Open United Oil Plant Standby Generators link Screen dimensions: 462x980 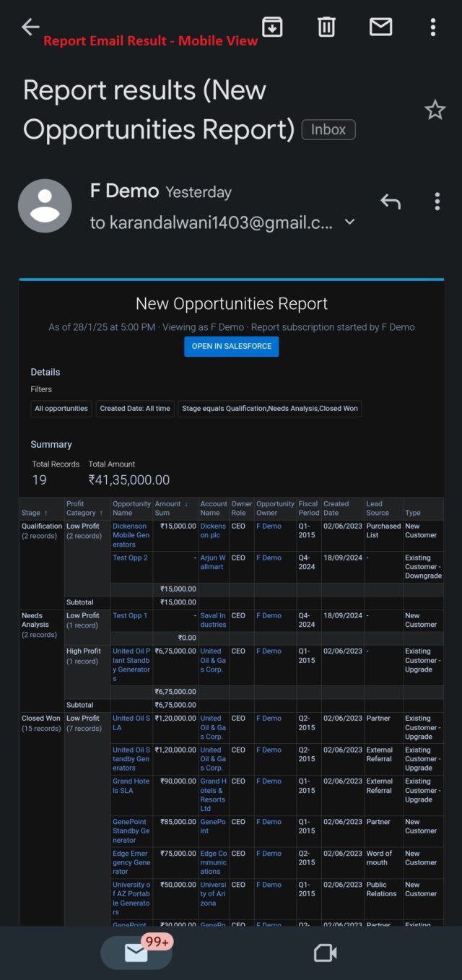tap(131, 664)
